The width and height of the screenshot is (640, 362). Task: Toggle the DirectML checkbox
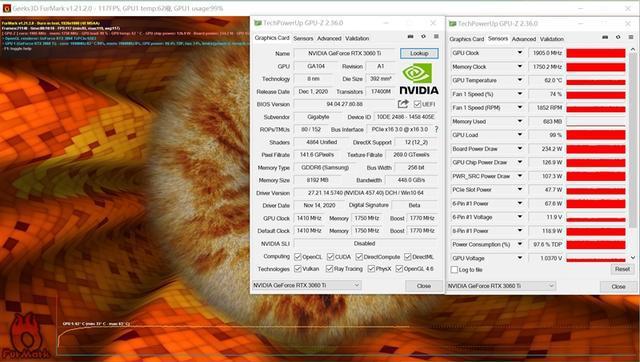(x=407, y=257)
